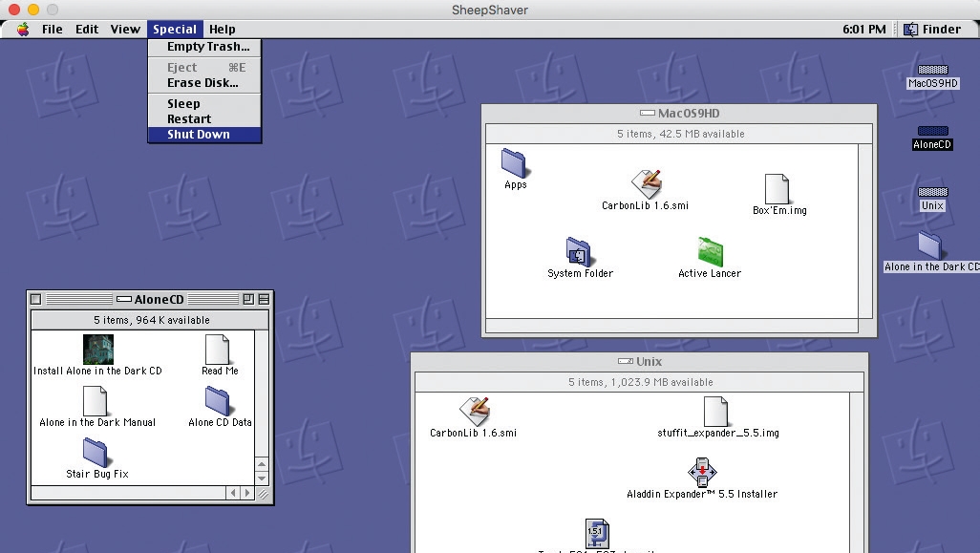Click the AloneCD horizontal scroll left arrow
The width and height of the screenshot is (980, 553).
click(233, 493)
